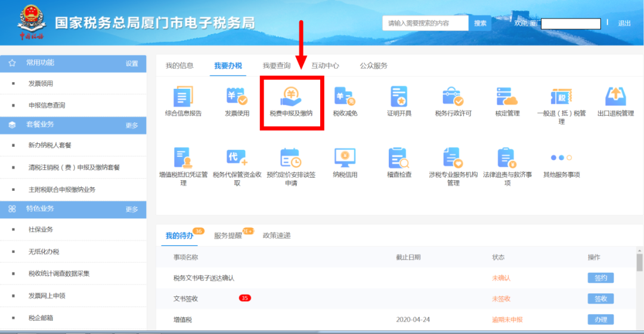This screenshot has height=334, width=644.
Task: Click 办理 button for 增值税
Action: pyautogui.click(x=600, y=319)
